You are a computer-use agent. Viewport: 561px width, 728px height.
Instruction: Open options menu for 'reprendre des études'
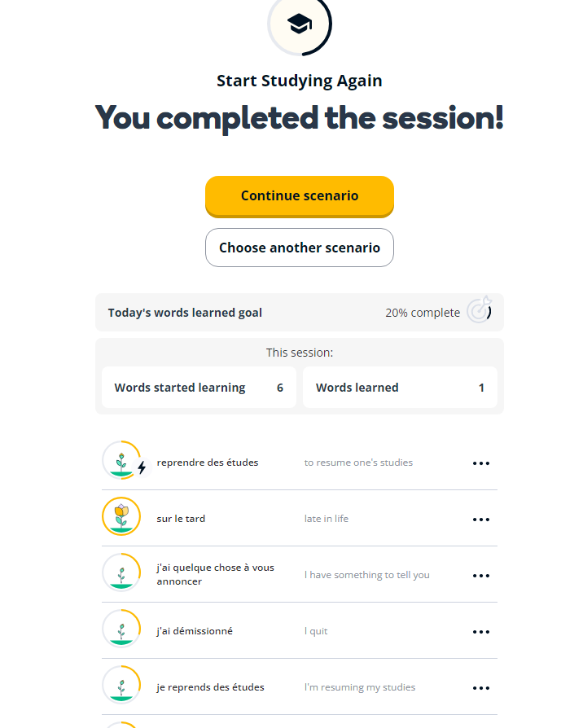coord(481,463)
